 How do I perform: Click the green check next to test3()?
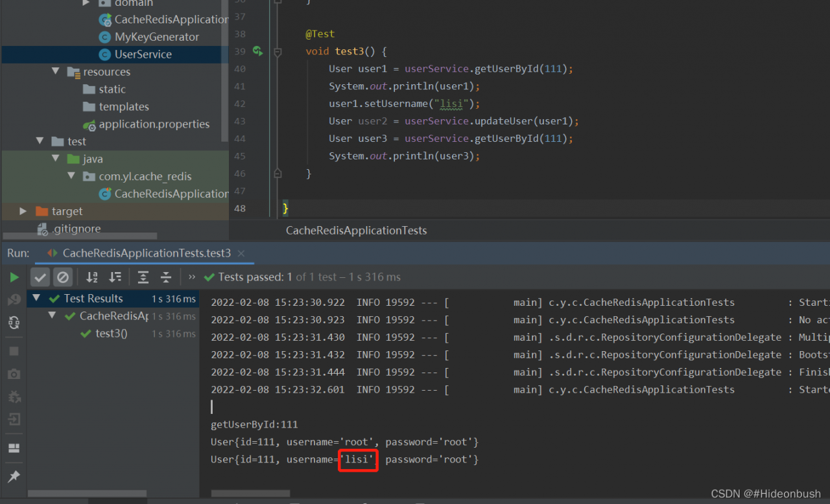(86, 334)
